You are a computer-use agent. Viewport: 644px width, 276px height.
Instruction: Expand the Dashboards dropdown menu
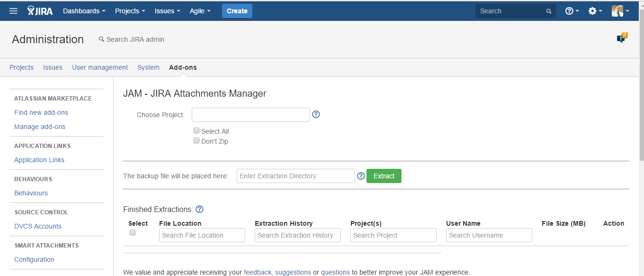[x=84, y=11]
